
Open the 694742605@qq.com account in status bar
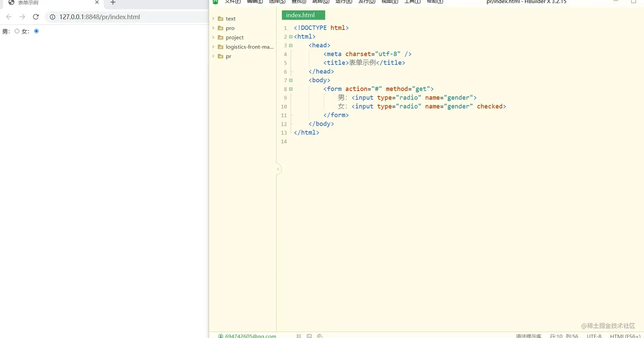[x=247, y=336]
